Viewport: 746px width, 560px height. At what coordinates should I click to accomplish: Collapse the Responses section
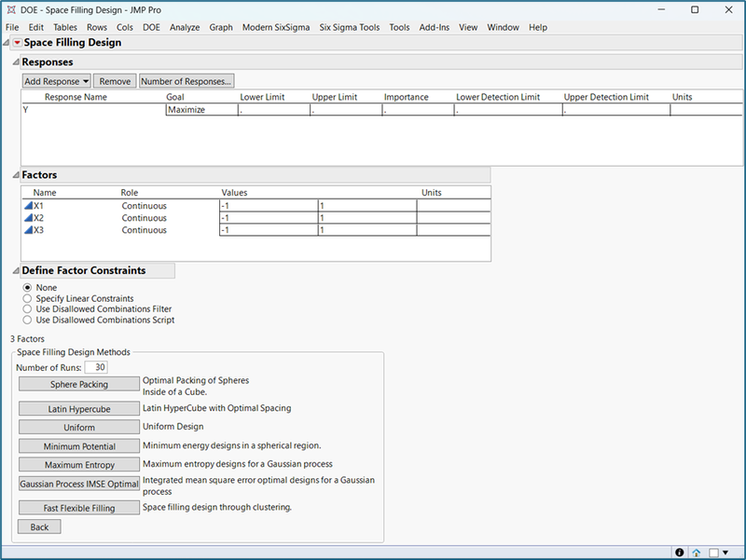click(x=15, y=62)
